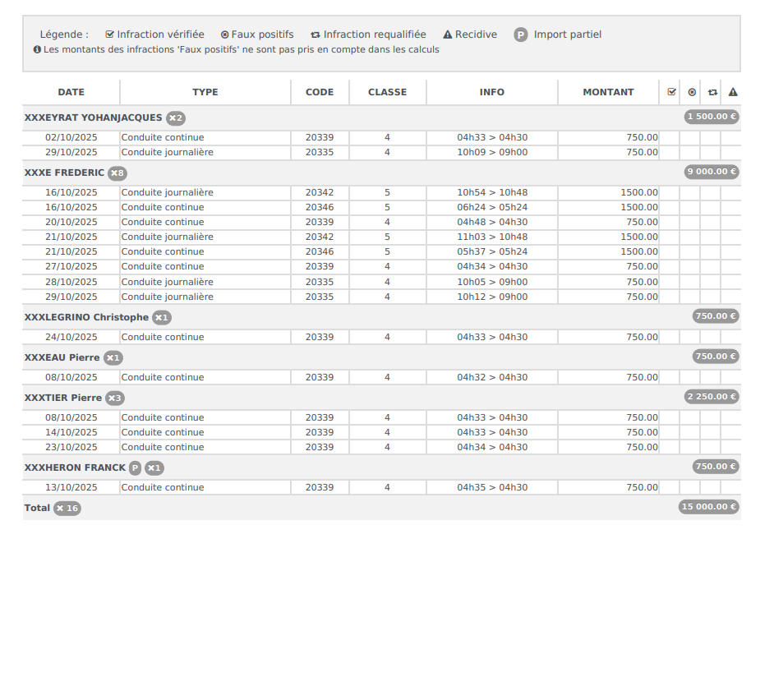Click the 1 500.00 € amount badge
This screenshot has height=700, width=774.
712,117
